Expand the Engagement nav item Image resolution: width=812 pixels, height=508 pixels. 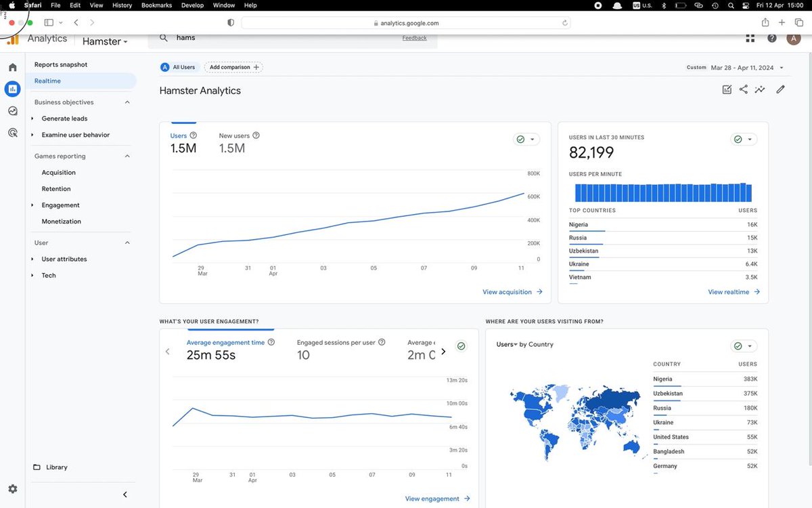[x=32, y=205]
